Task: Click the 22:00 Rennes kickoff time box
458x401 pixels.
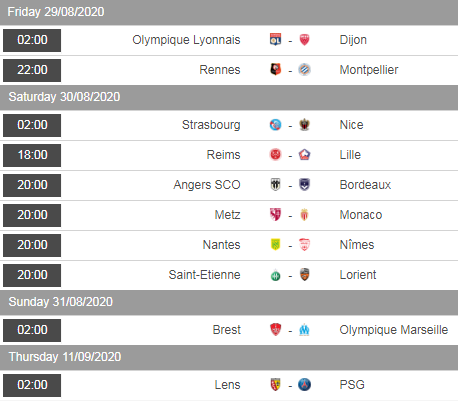Action: 32,70
